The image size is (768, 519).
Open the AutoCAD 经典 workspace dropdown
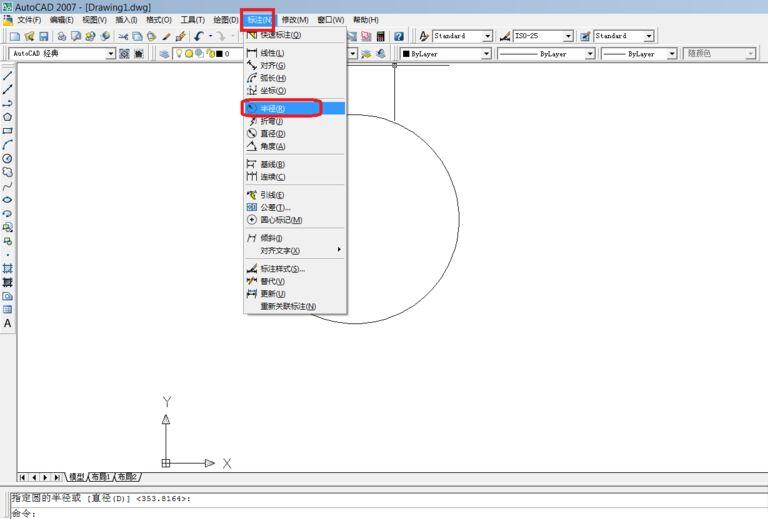click(x=111, y=54)
